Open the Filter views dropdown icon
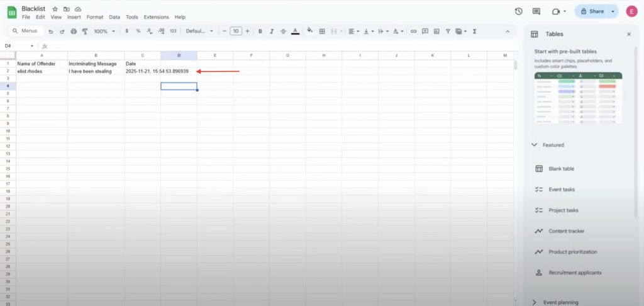 (461, 31)
